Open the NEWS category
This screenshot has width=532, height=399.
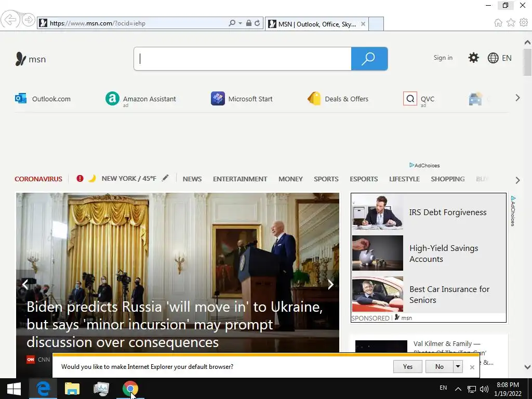tap(192, 179)
